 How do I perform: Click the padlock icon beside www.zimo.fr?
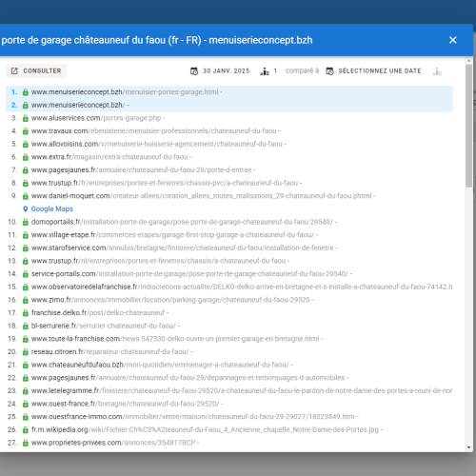[x=26, y=300]
